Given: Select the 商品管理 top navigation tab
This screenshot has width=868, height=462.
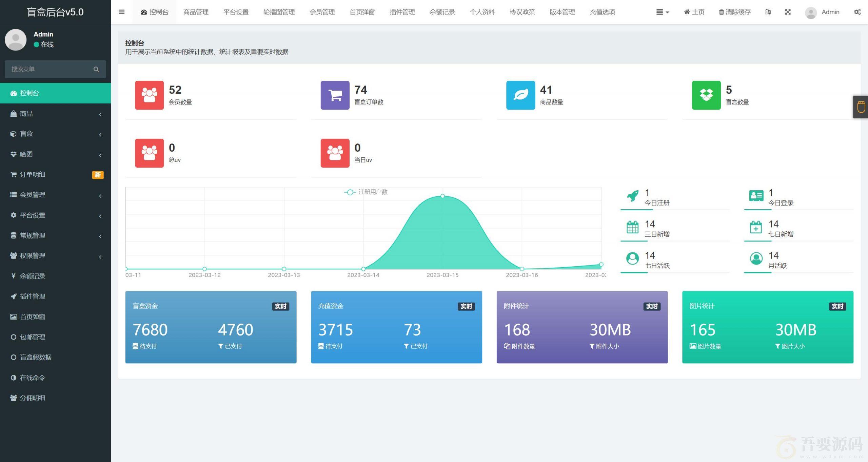Looking at the screenshot, I should (195, 12).
